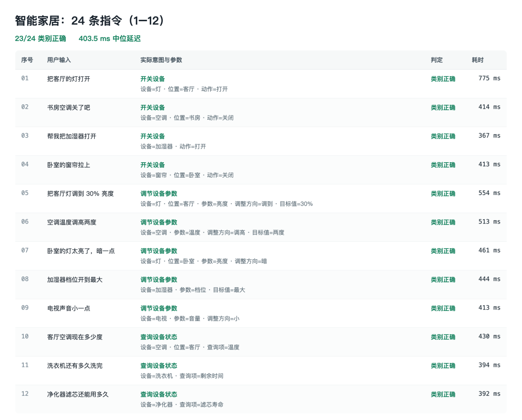Click the 开关设备 intent in row 03
The width and height of the screenshot is (522, 420).
click(152, 136)
